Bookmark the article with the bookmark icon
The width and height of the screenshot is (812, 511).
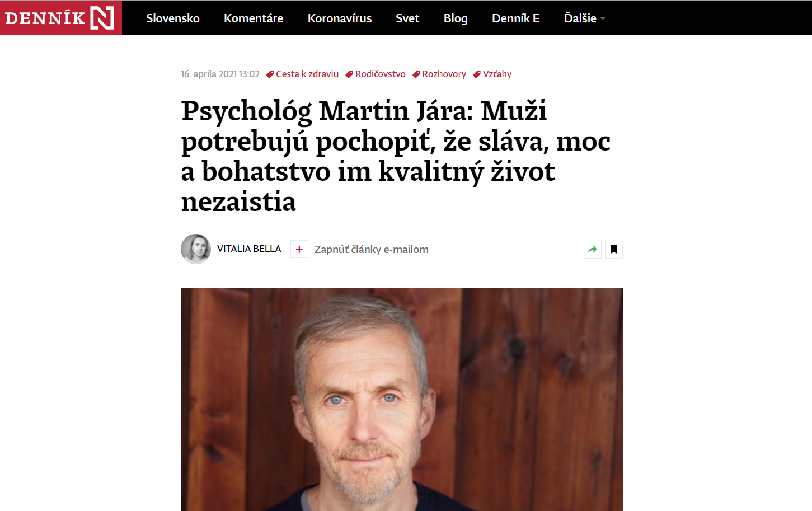pos(614,250)
